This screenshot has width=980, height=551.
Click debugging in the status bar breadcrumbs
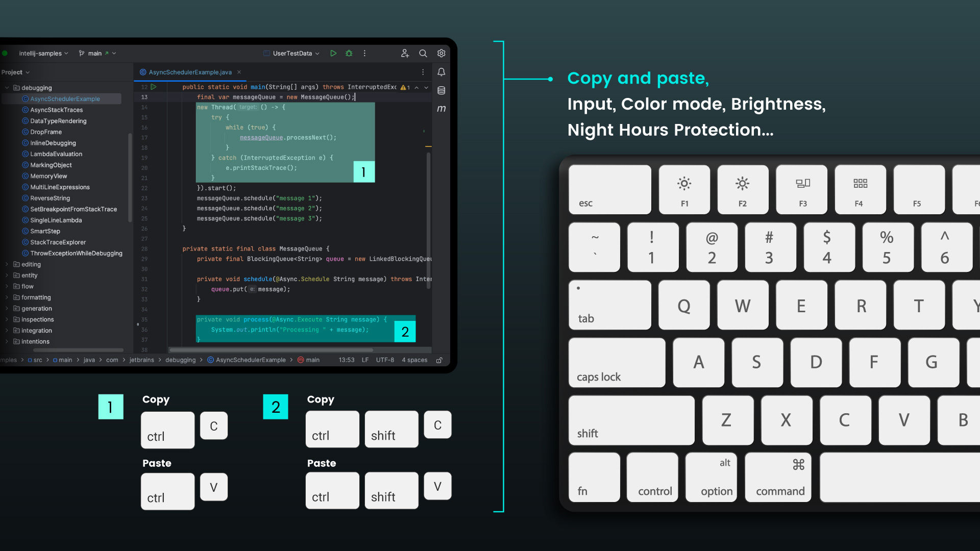tap(180, 360)
